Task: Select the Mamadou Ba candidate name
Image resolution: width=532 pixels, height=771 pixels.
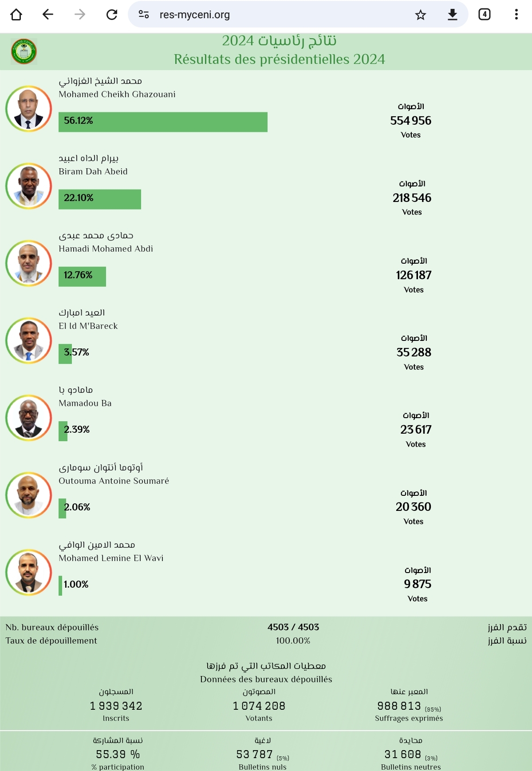Action: (x=85, y=403)
